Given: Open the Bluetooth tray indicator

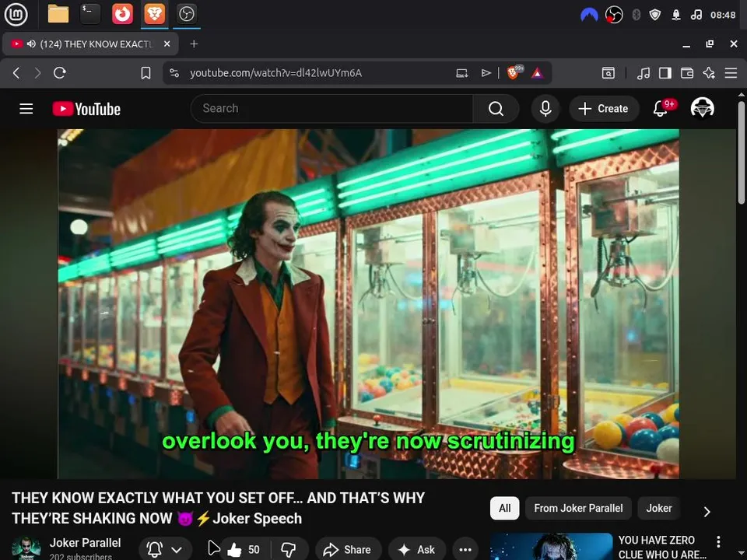Looking at the screenshot, I should point(636,15).
